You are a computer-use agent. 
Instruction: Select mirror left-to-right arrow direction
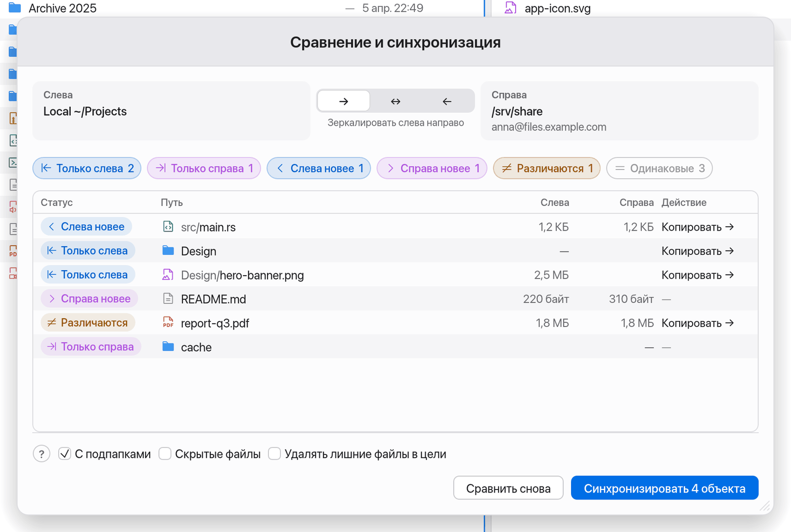344,101
